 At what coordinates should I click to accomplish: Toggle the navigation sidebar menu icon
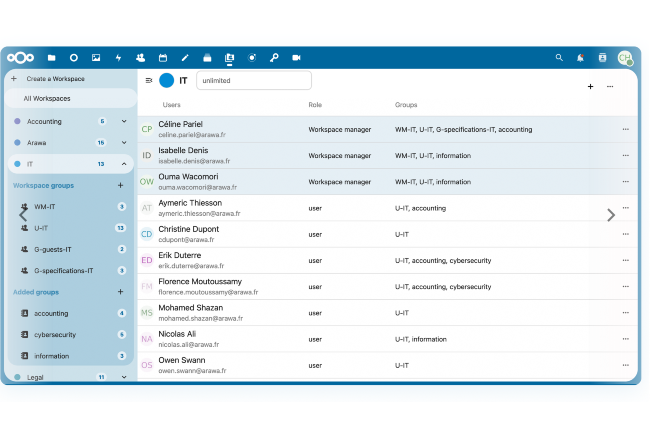(x=149, y=80)
